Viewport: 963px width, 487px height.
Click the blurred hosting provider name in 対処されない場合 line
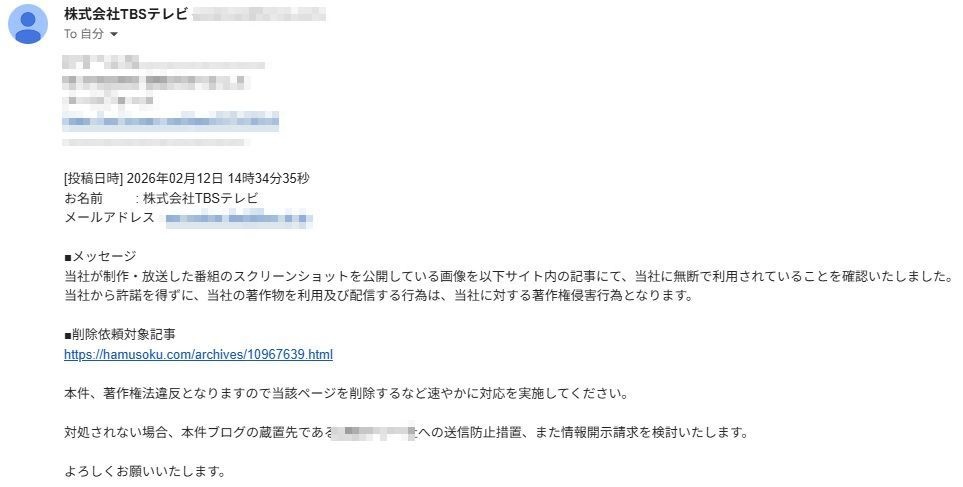(374, 432)
